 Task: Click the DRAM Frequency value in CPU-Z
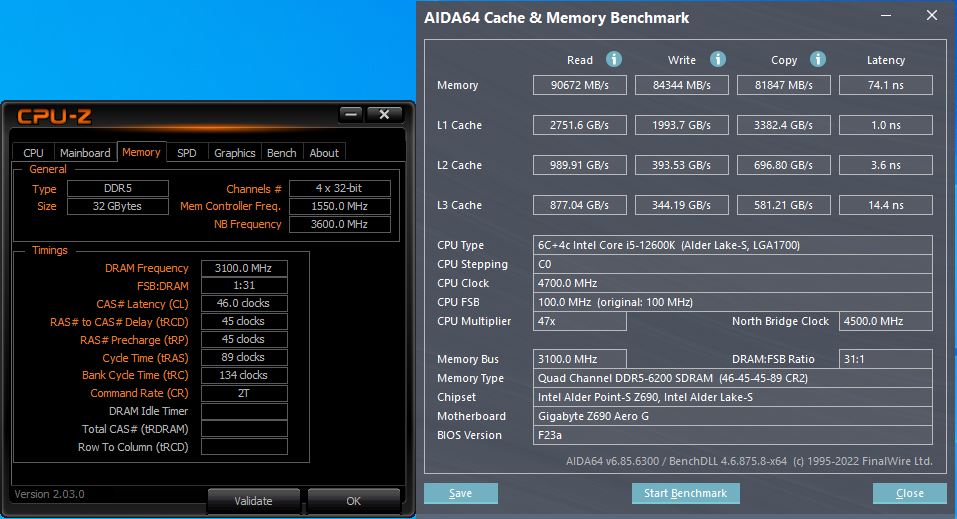point(244,268)
